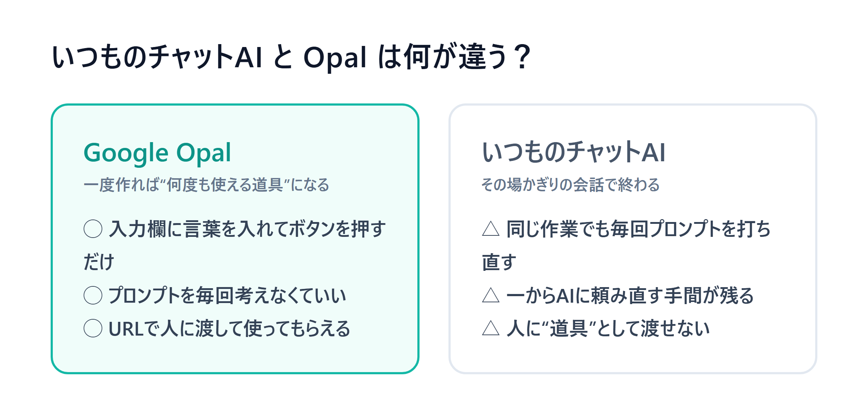Viewport: 868px width, 405px height.
Task: Click the main title いつものチャットAI と Opal は何が違う？
Action: pyautogui.click(x=292, y=57)
